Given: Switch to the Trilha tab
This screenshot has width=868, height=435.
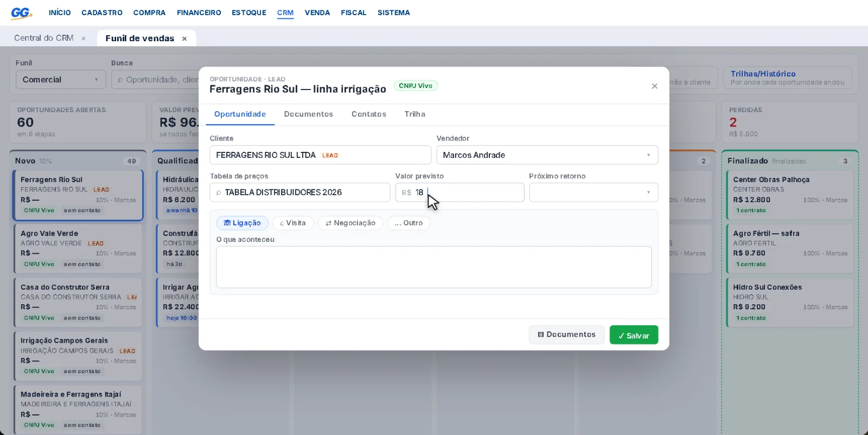Looking at the screenshot, I should (414, 114).
